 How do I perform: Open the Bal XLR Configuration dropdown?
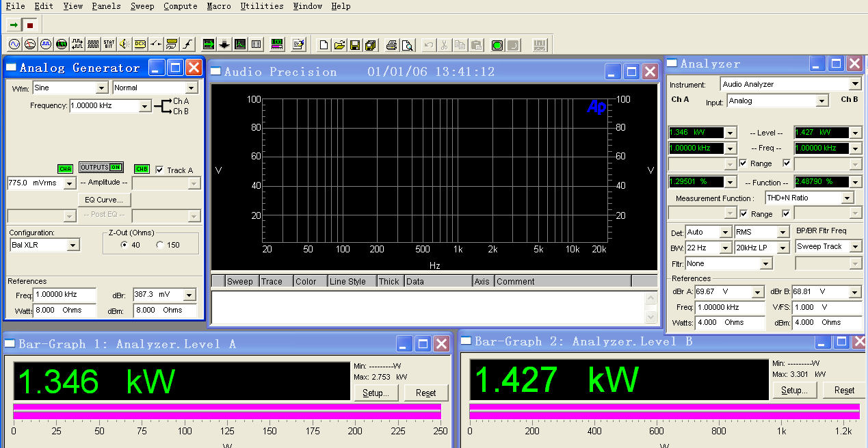point(73,245)
